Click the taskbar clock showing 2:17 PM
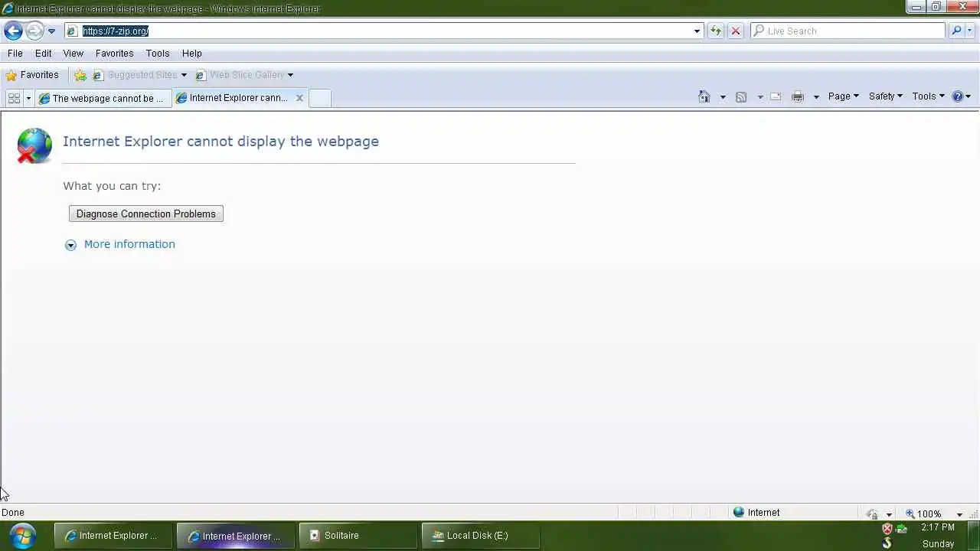Screen dimensions: 980x551 (x=938, y=528)
